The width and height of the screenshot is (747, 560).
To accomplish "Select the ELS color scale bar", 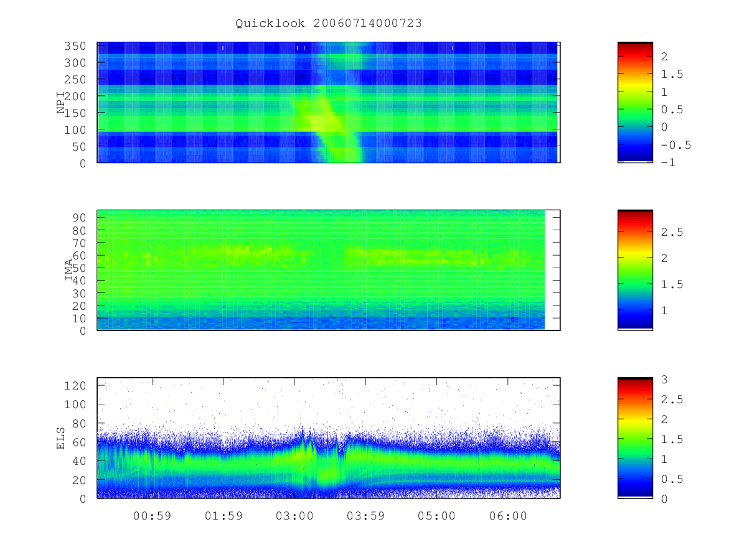I will click(x=635, y=438).
